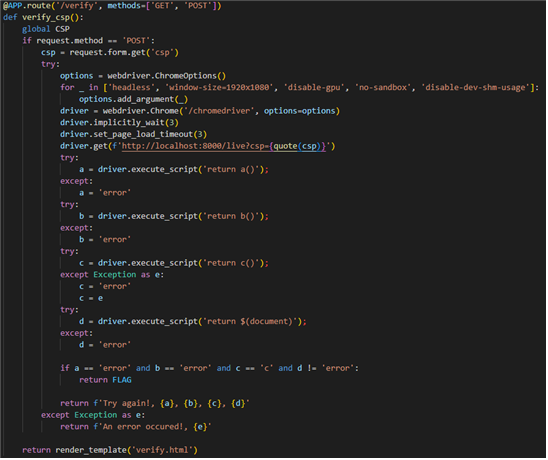The width and height of the screenshot is (548, 460).
Task: Click "return render_template('verify.html')" line
Action: pyautogui.click(x=110, y=450)
